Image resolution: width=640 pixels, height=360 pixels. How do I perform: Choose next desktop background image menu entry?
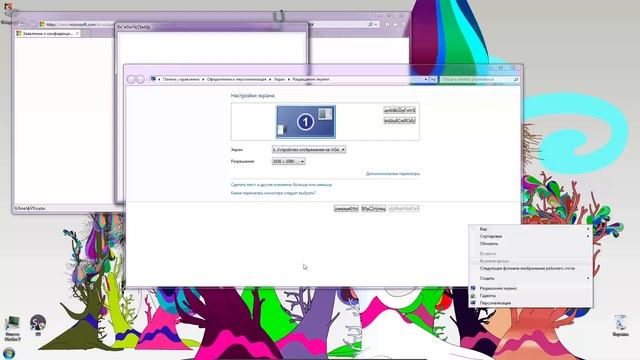click(531, 269)
